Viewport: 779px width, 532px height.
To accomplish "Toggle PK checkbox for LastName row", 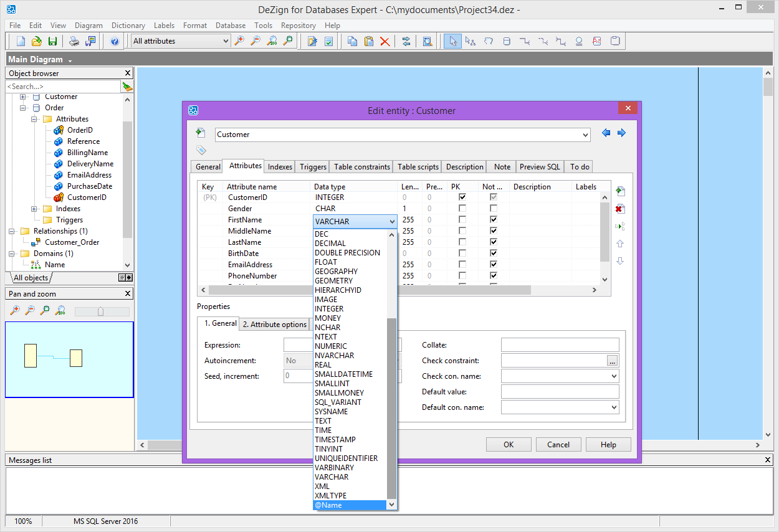I will coord(462,242).
